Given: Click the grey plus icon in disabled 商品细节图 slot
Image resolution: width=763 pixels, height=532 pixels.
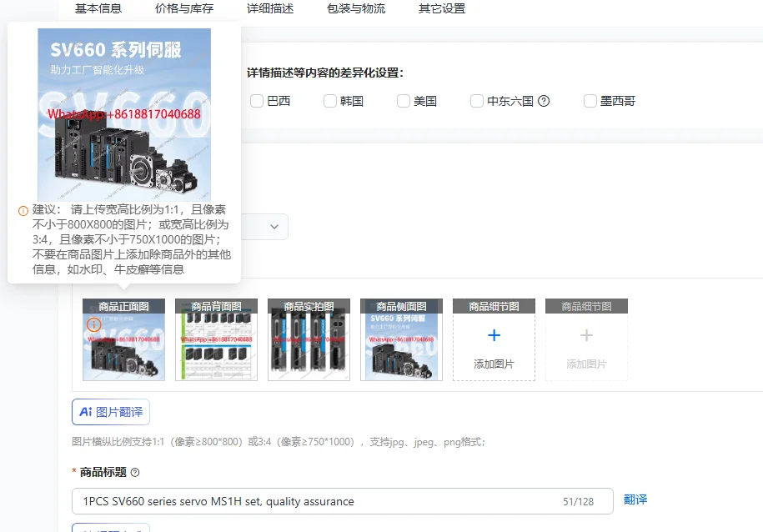Looking at the screenshot, I should tap(586, 335).
